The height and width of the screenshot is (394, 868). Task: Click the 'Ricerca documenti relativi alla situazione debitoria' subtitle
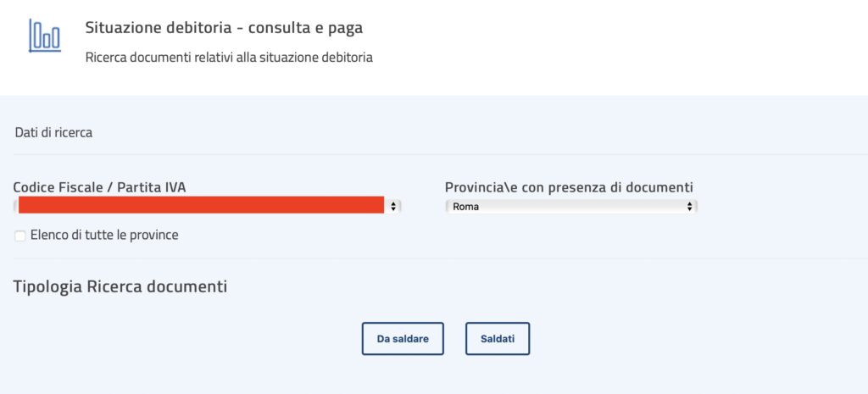pyautogui.click(x=229, y=58)
